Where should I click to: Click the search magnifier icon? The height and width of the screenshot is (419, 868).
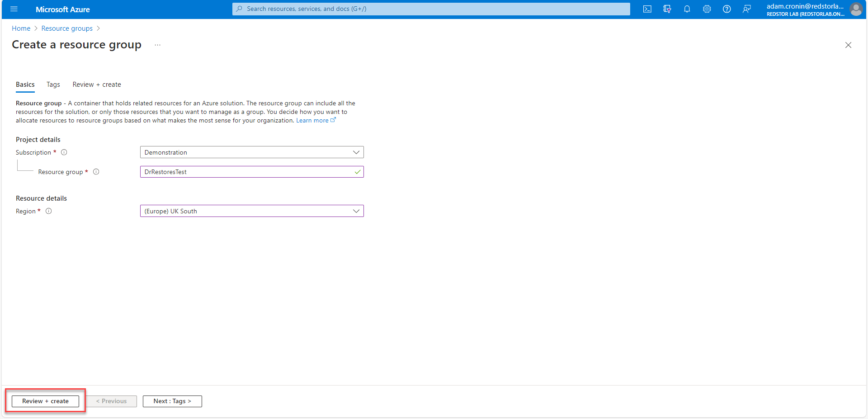coord(240,9)
